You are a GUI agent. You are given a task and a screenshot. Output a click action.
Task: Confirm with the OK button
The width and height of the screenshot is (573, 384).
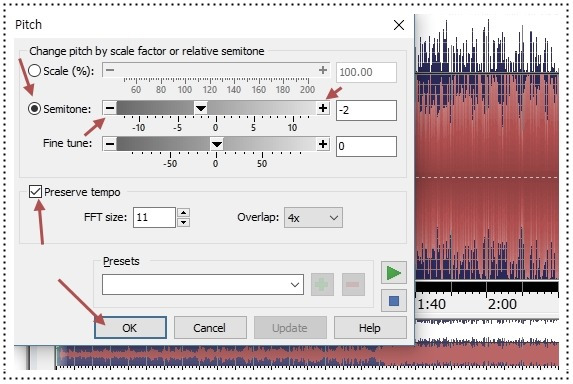point(130,328)
